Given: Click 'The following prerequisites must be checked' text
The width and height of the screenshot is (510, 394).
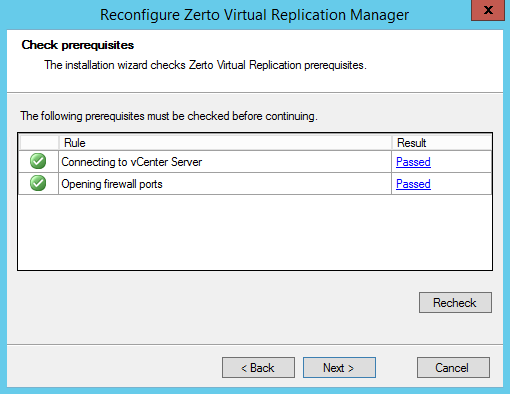Looking at the screenshot, I should pos(169,116).
